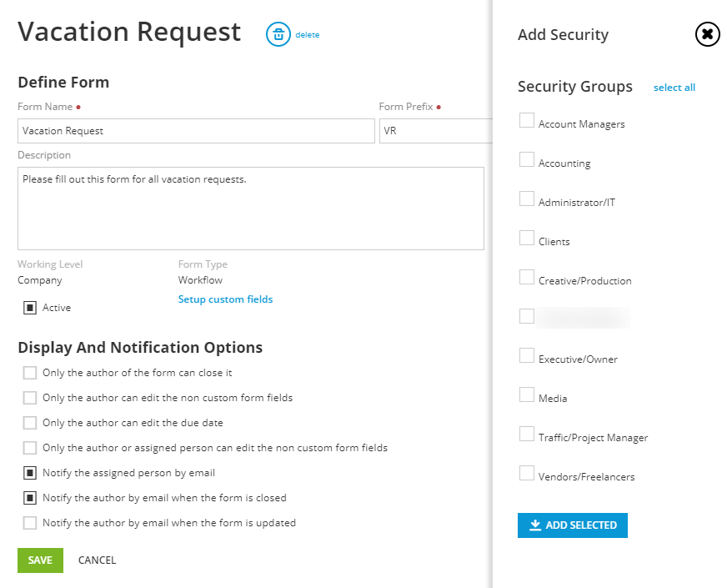This screenshot has width=727, height=588.
Task: Click the Display And Notification Options heading
Action: [140, 347]
